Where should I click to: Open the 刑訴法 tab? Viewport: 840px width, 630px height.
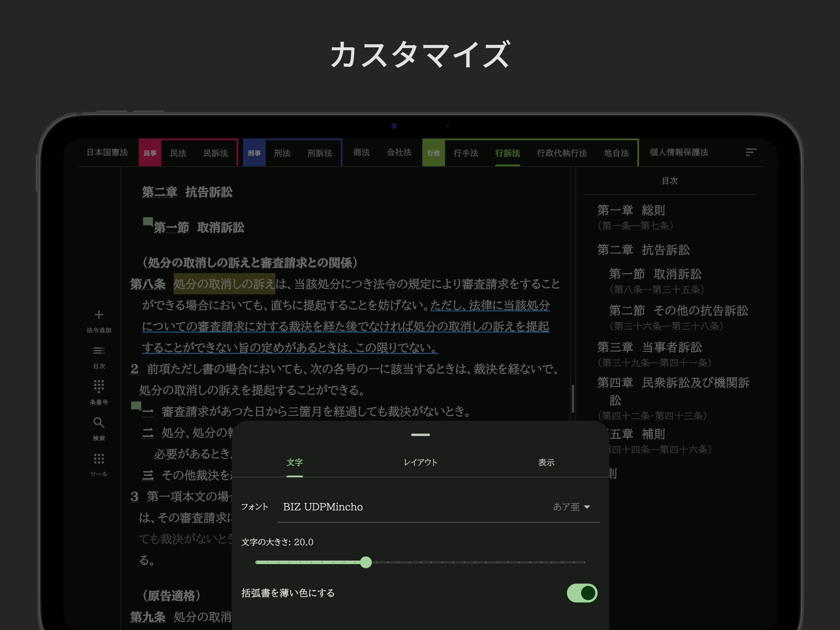[x=319, y=153]
